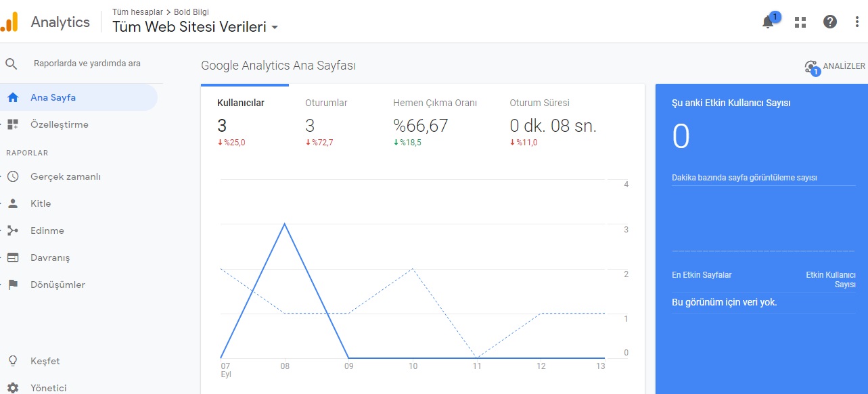Open the Tüm Web Sitesi Verileri view selector

pos(196,27)
